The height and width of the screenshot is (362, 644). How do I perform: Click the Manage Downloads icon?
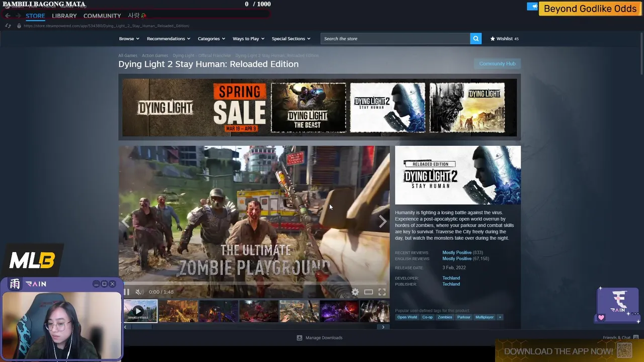pos(299,338)
